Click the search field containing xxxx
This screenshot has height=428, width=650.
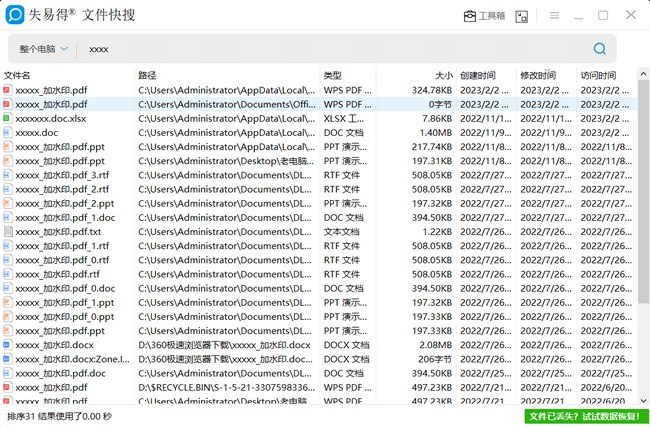[336, 49]
